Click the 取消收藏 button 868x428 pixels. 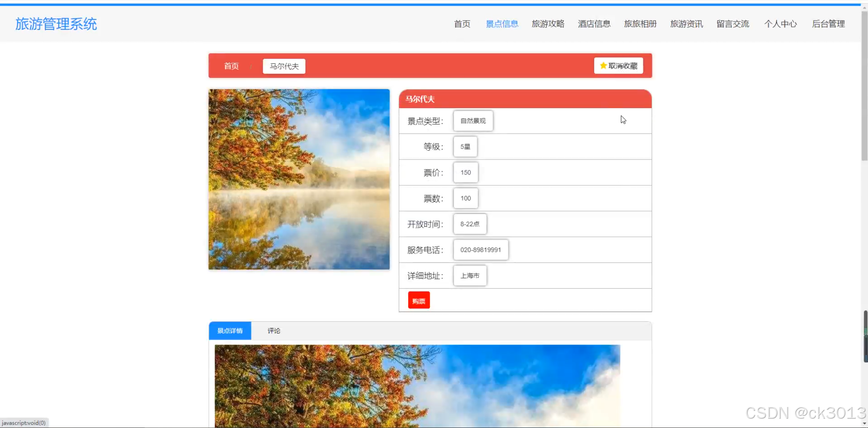click(x=618, y=66)
